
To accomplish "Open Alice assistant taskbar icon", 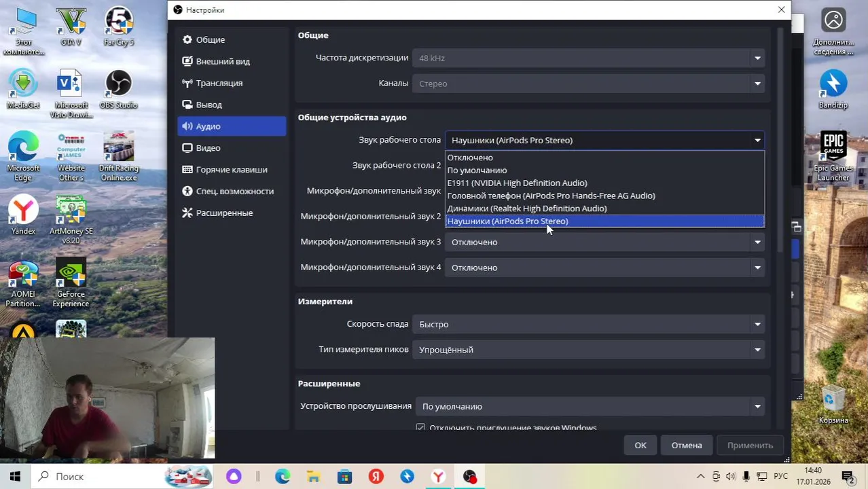I will [234, 477].
